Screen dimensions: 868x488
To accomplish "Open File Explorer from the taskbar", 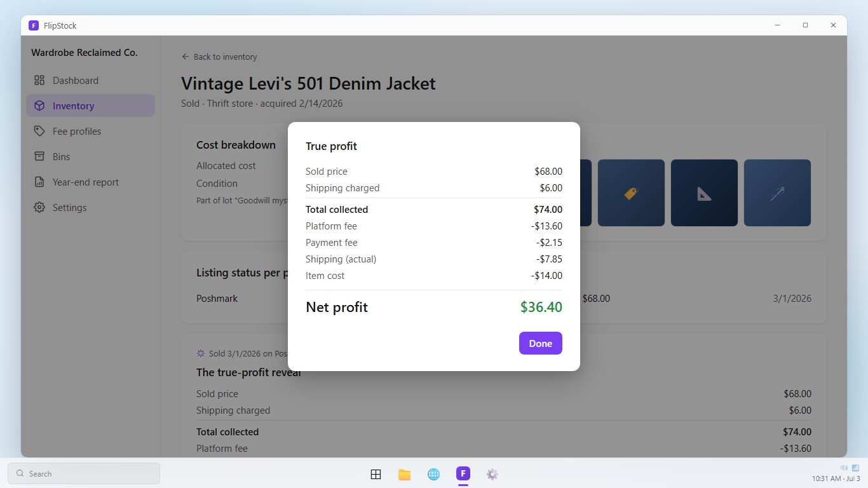I will point(405,474).
